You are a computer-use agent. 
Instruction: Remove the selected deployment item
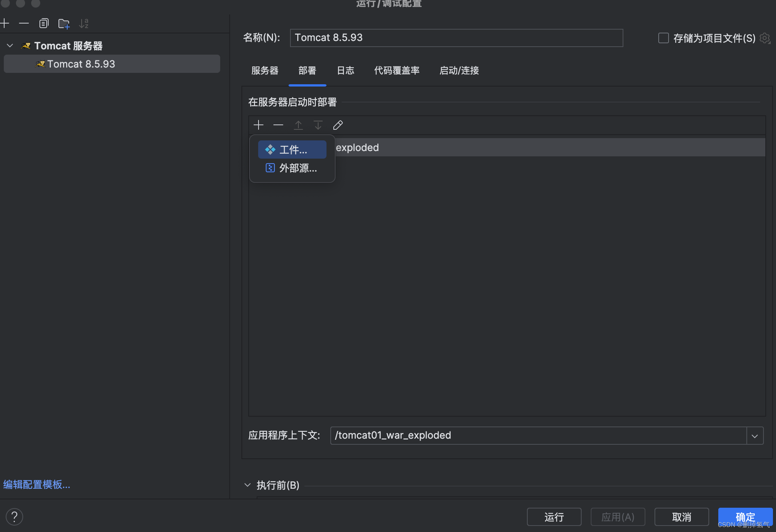pyautogui.click(x=278, y=125)
